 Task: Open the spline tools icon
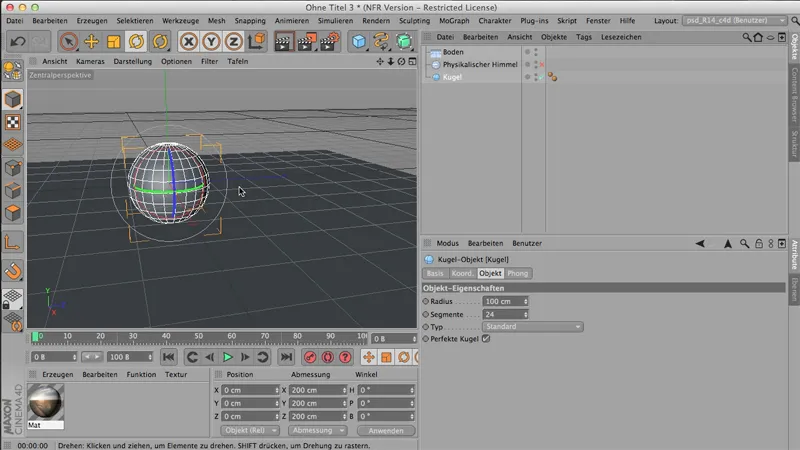(381, 41)
